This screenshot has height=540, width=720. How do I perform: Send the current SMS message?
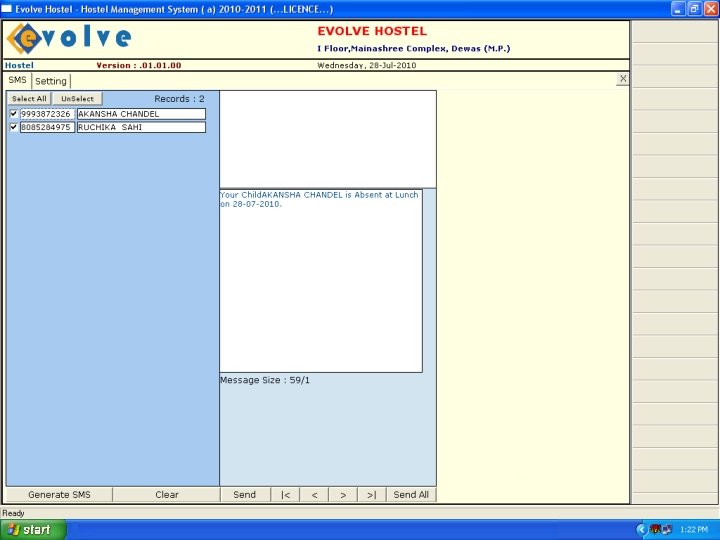point(244,495)
